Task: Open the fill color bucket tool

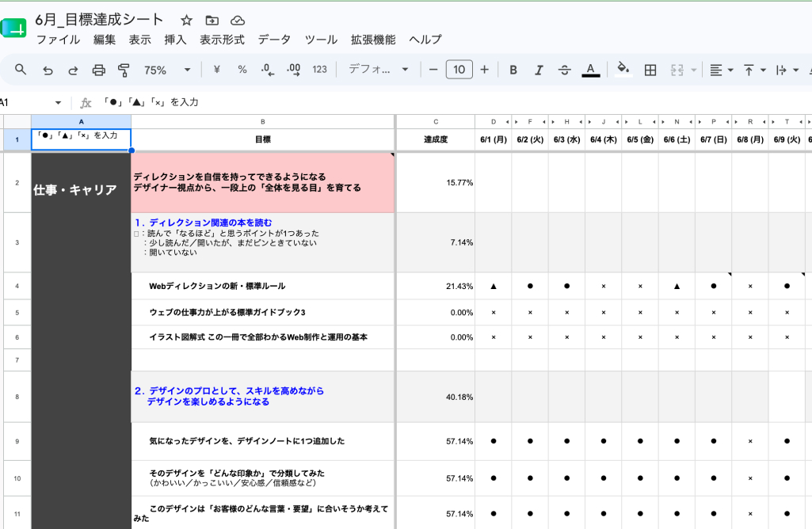Action: coord(623,69)
